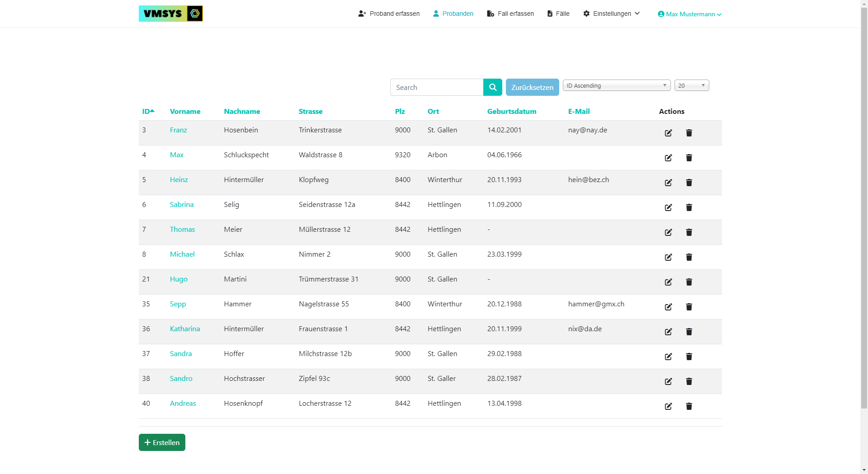Viewport: 868px width, 474px height.
Task: Click the magnifying glass search button
Action: click(492, 87)
